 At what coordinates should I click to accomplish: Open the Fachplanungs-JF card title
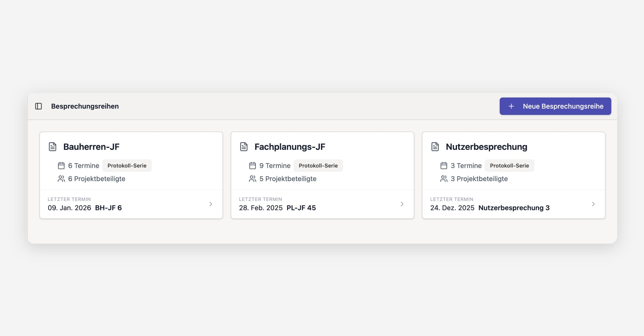click(290, 147)
